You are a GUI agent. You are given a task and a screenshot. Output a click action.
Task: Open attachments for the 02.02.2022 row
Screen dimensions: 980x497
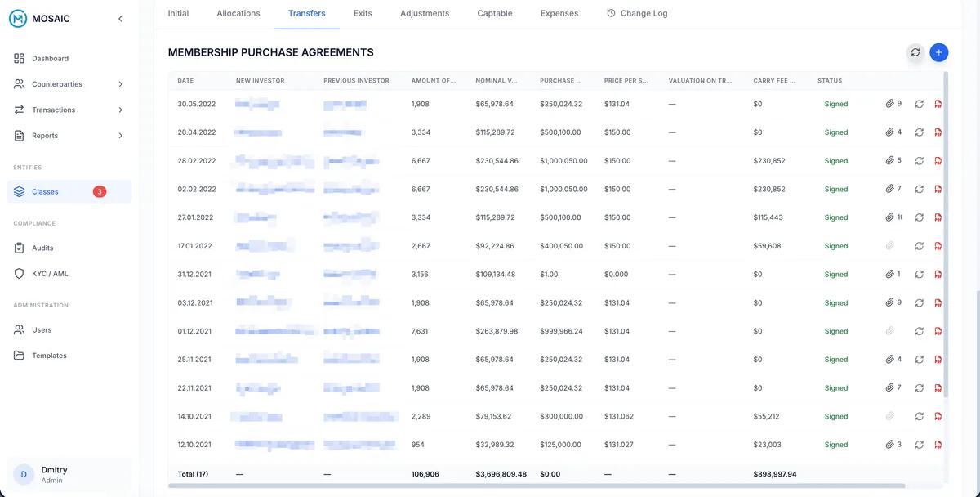pos(893,189)
